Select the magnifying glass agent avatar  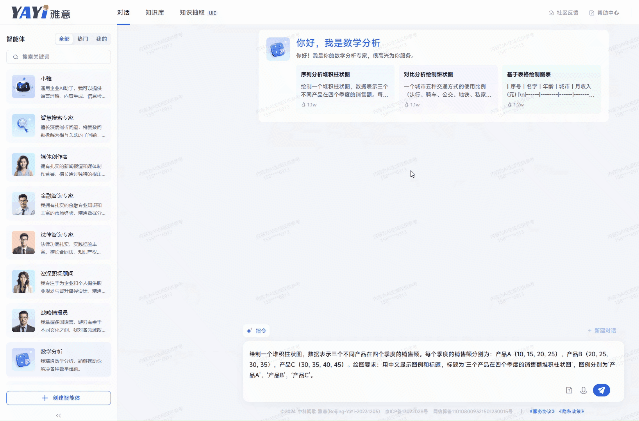click(x=23, y=125)
